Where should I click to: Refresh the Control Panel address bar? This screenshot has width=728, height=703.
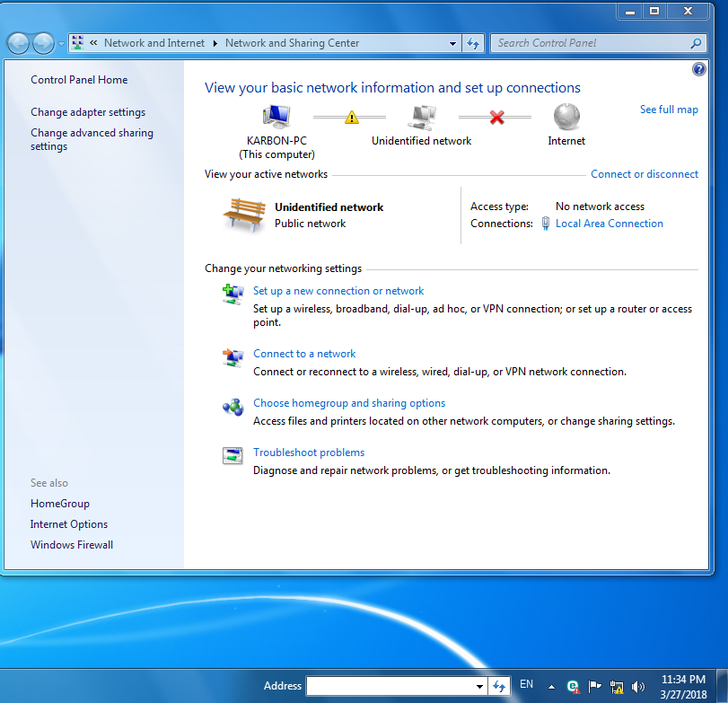pyautogui.click(x=473, y=43)
